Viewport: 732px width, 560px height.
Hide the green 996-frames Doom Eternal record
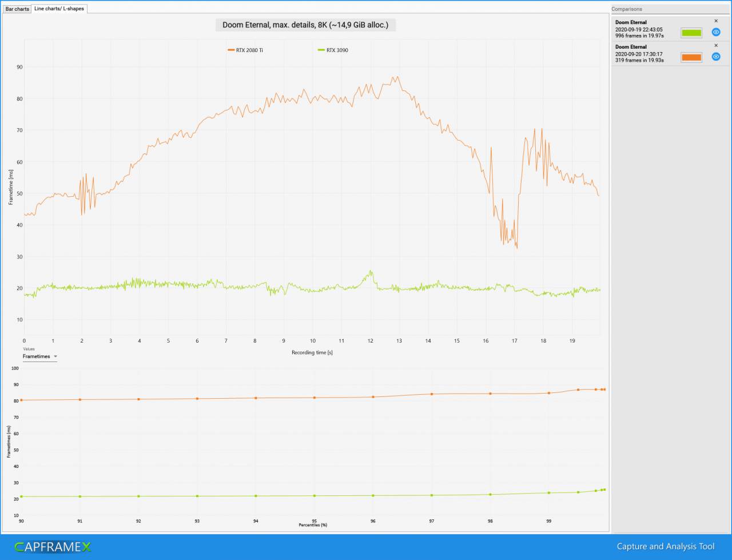click(x=715, y=32)
